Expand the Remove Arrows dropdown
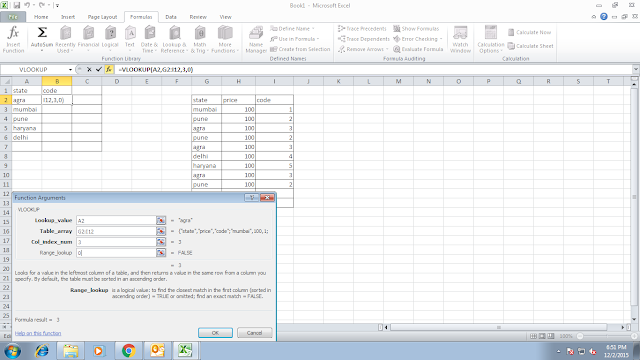The height and width of the screenshot is (360, 640). (387, 49)
